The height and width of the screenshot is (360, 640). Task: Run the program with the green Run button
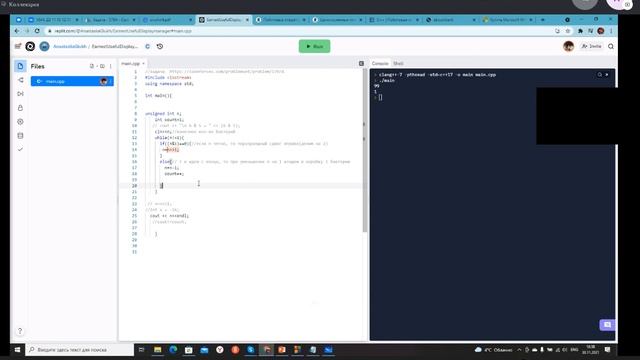coord(314,47)
